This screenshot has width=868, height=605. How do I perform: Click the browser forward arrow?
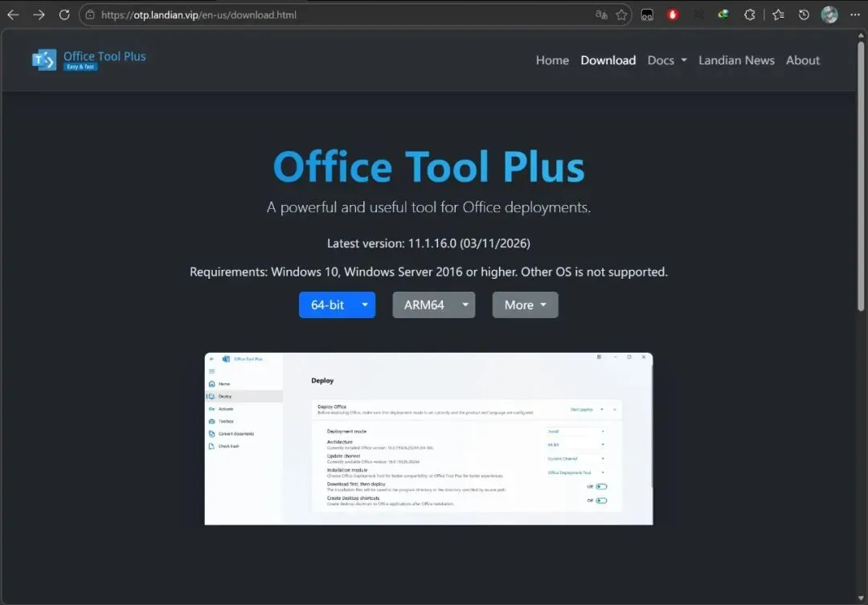(39, 15)
